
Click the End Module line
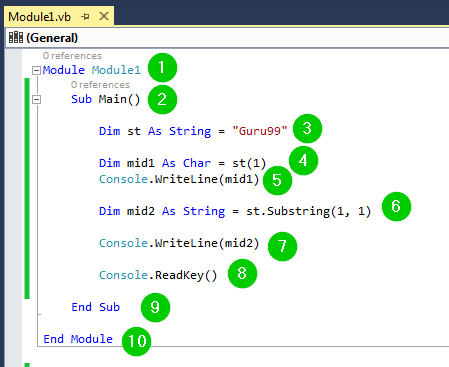[x=78, y=339]
